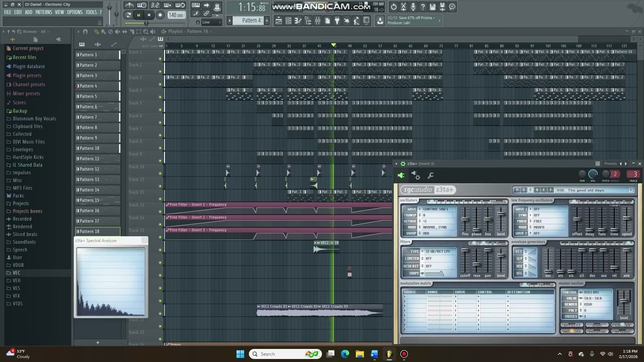The height and width of the screenshot is (362, 644).
Task: Open EDIT menu
Action: [x=18, y=12]
